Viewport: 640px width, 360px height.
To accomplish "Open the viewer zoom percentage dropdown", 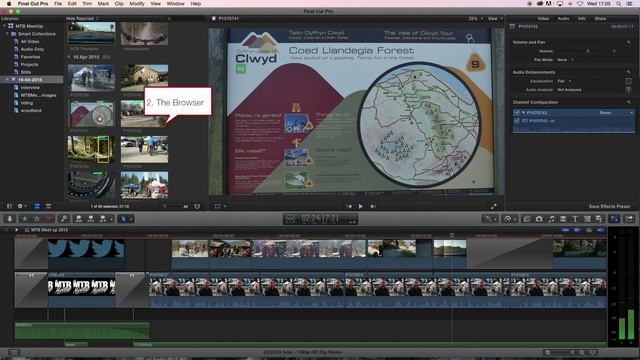I will pyautogui.click(x=476, y=19).
